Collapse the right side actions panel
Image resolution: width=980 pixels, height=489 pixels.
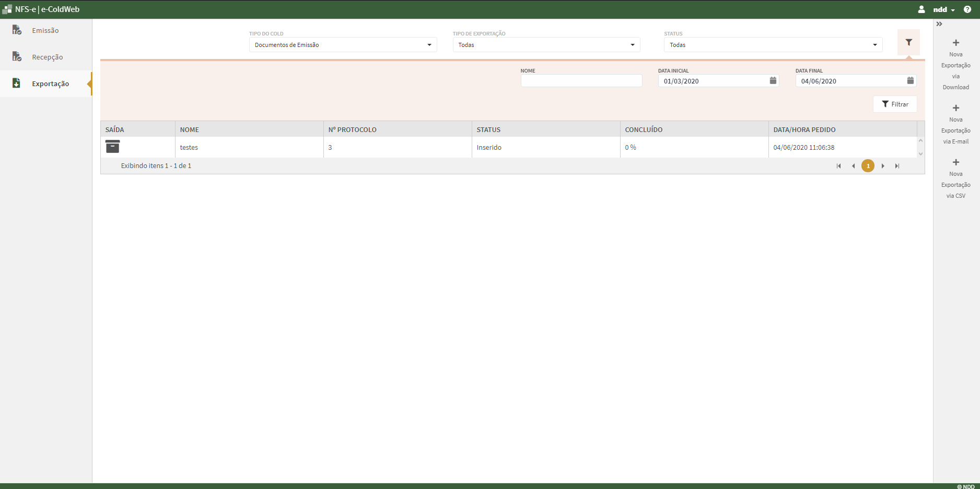(939, 24)
